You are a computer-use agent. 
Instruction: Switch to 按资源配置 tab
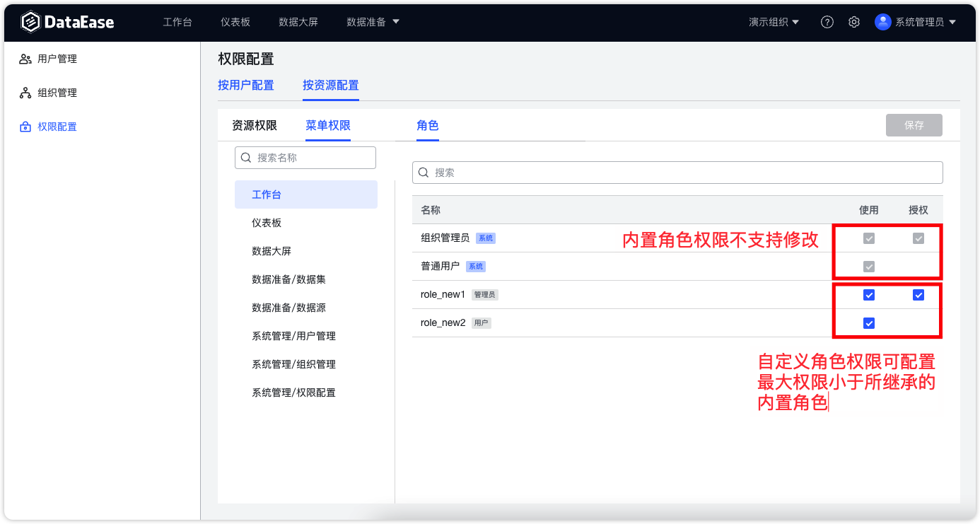click(x=331, y=86)
